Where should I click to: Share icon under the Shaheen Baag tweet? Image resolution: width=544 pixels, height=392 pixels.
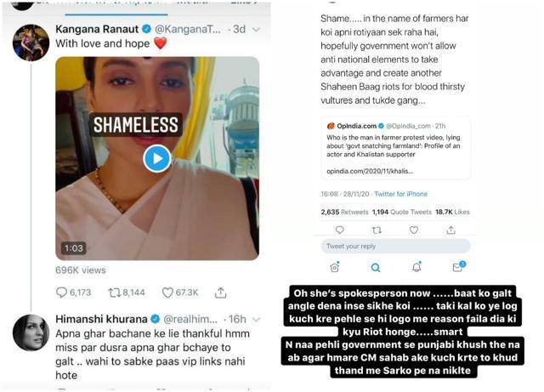pos(450,230)
